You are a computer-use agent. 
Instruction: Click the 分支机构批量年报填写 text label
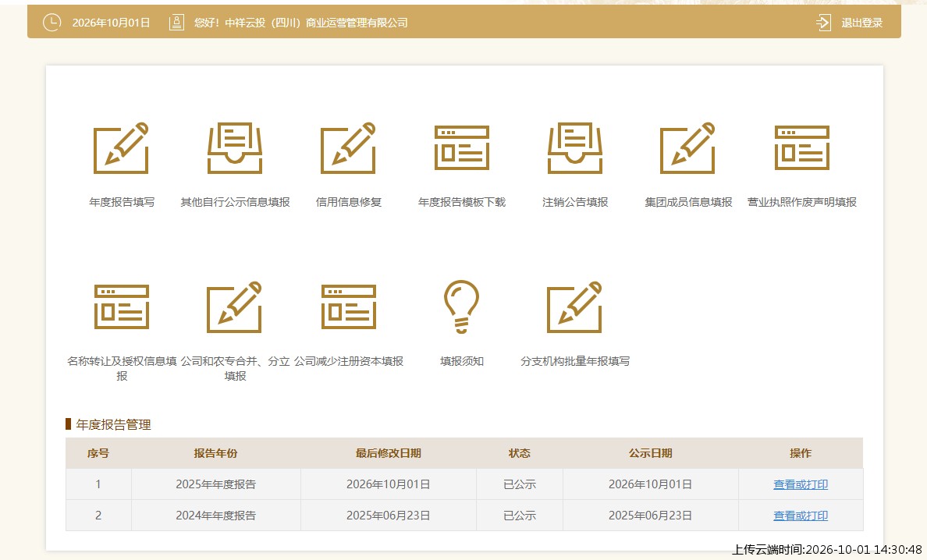click(x=575, y=361)
